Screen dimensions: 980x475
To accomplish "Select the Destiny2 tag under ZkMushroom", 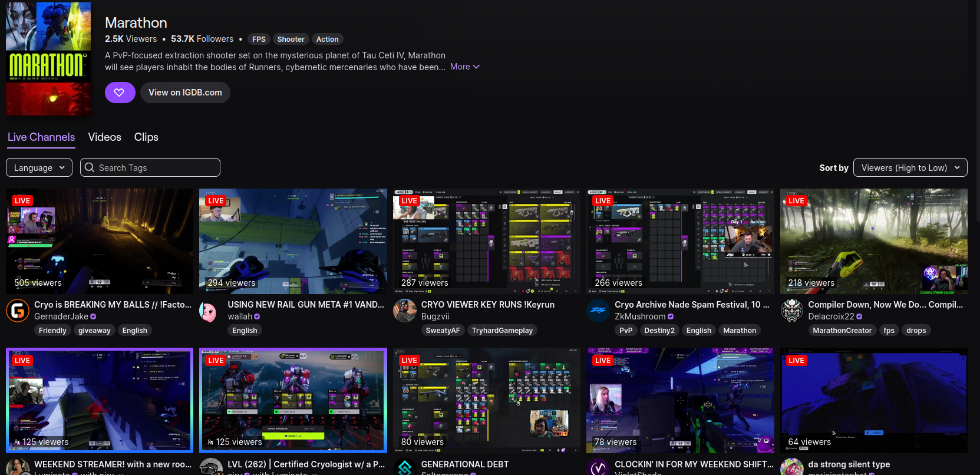I will click(x=659, y=331).
